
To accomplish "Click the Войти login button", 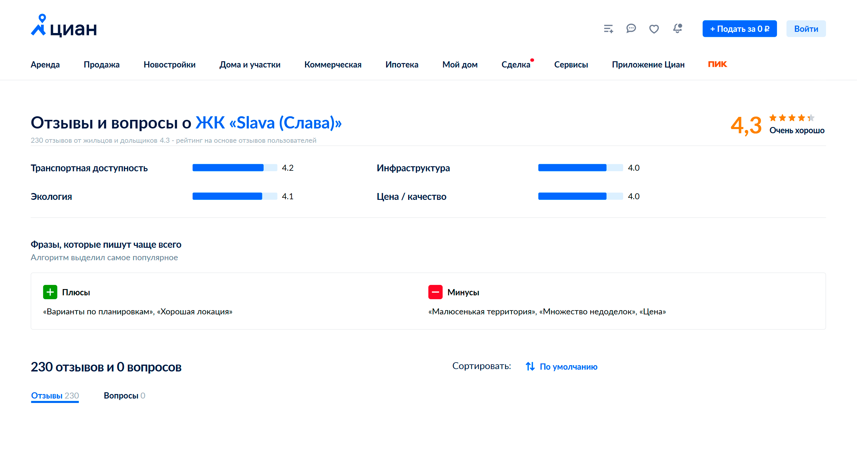I will coord(806,29).
